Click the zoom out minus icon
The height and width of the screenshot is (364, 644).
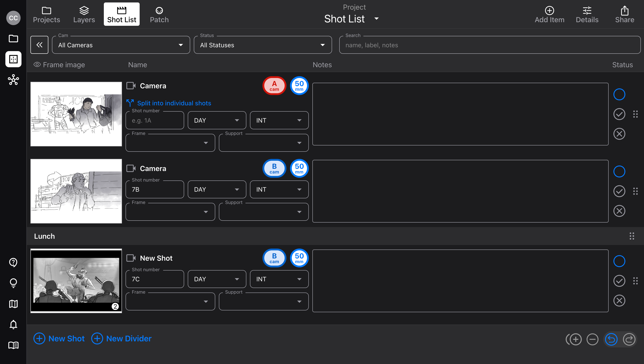coord(593,340)
